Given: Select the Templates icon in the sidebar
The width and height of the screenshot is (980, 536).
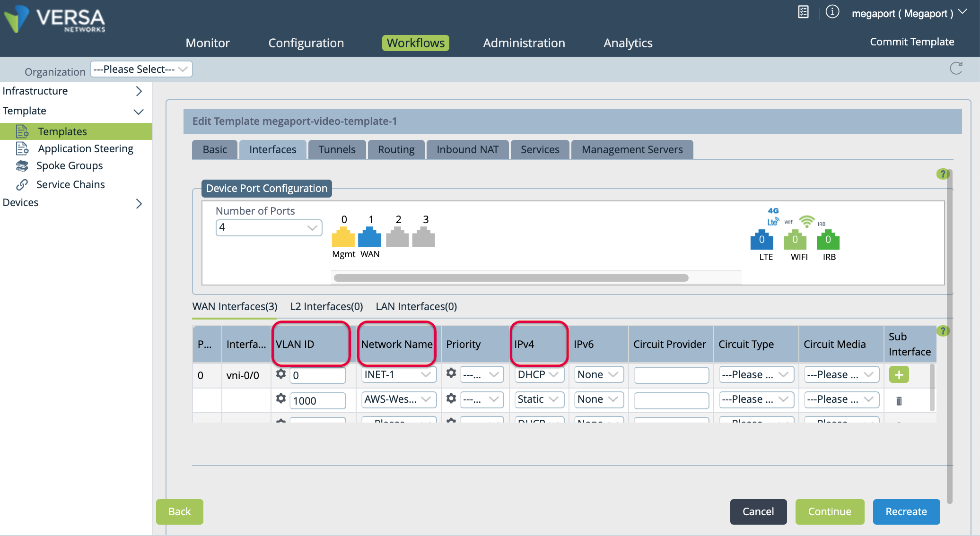Looking at the screenshot, I should coord(23,131).
